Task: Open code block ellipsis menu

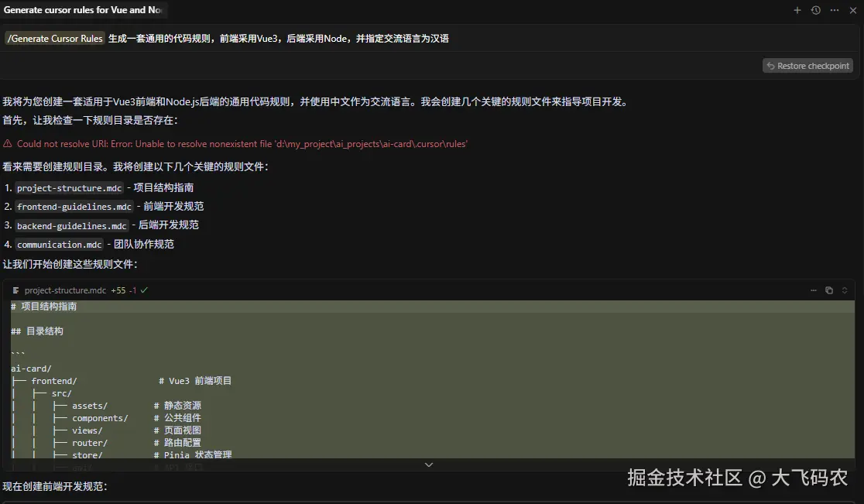Action: pos(814,290)
